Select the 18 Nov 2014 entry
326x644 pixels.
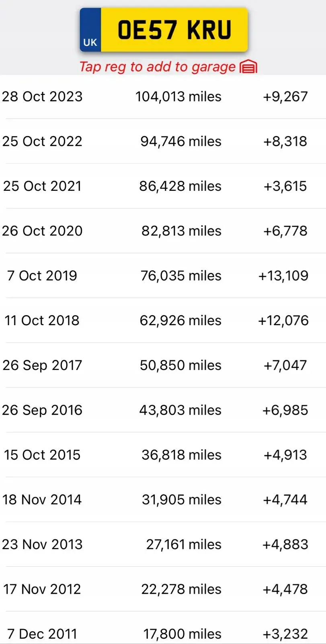(x=163, y=500)
